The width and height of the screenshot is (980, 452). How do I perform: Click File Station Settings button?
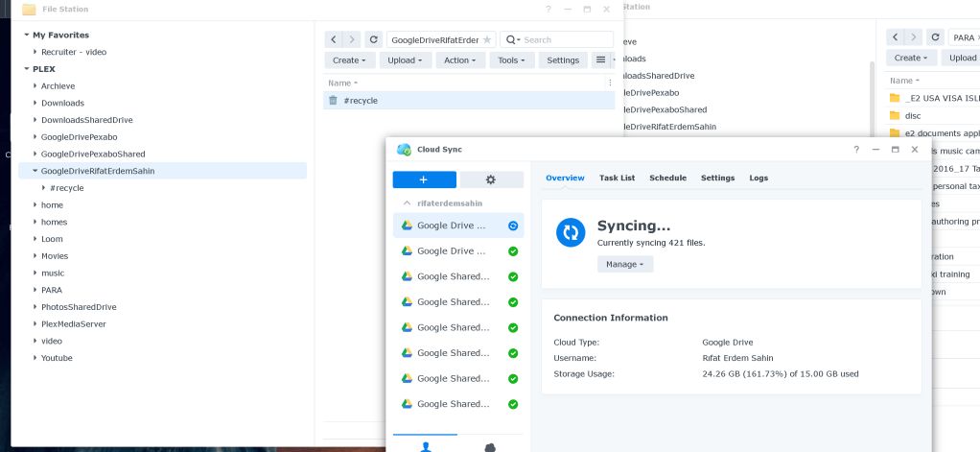tap(563, 60)
